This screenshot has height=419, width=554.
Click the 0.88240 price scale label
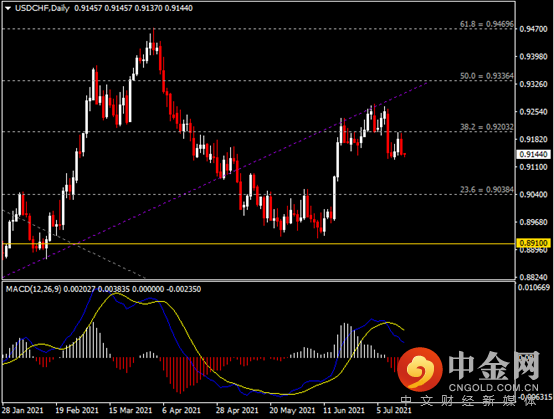(534, 277)
